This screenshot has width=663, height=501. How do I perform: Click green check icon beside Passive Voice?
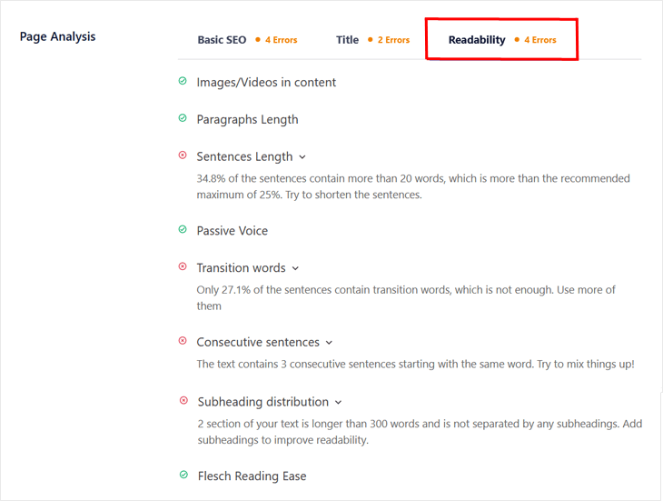(x=182, y=230)
